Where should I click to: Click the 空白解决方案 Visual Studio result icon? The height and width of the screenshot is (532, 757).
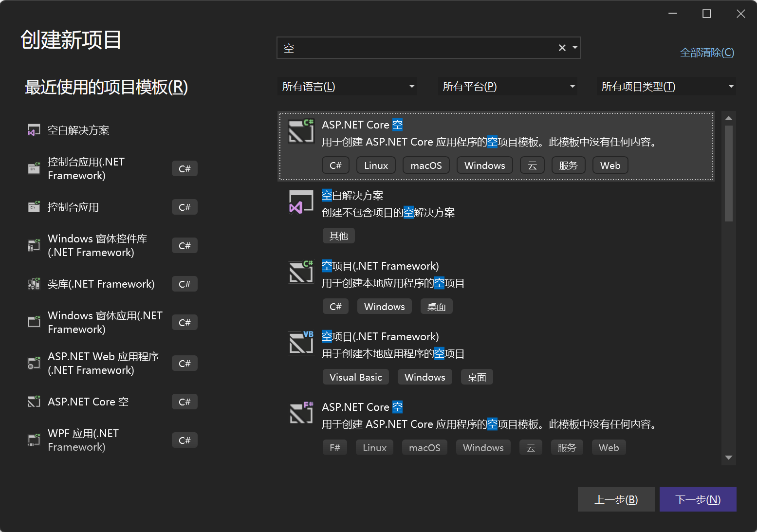[x=301, y=202]
